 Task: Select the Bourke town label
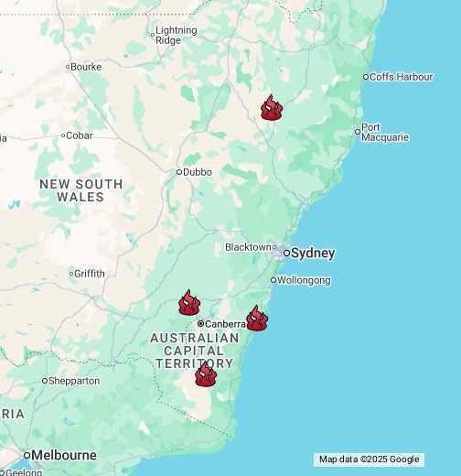click(86, 67)
